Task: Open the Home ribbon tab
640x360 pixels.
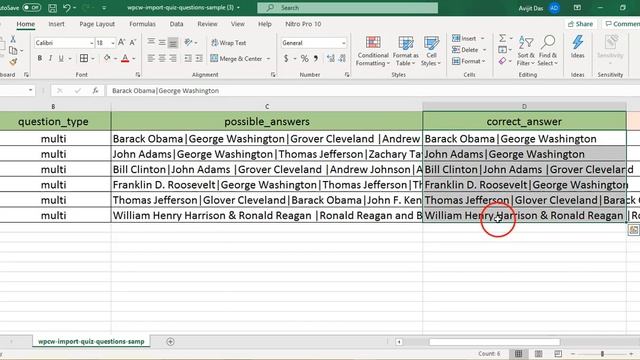Action: (25, 24)
